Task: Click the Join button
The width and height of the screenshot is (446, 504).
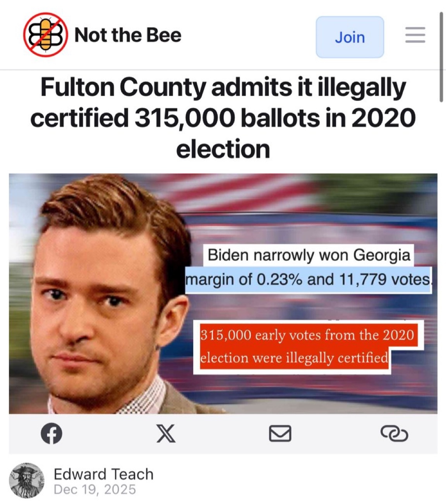Action: point(350,37)
